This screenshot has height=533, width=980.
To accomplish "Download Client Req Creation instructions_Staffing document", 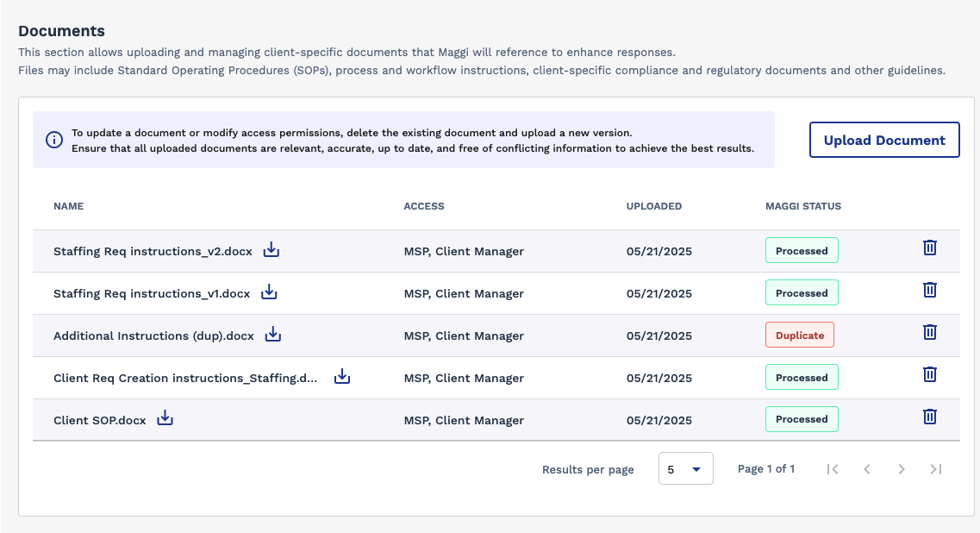I will pyautogui.click(x=342, y=377).
